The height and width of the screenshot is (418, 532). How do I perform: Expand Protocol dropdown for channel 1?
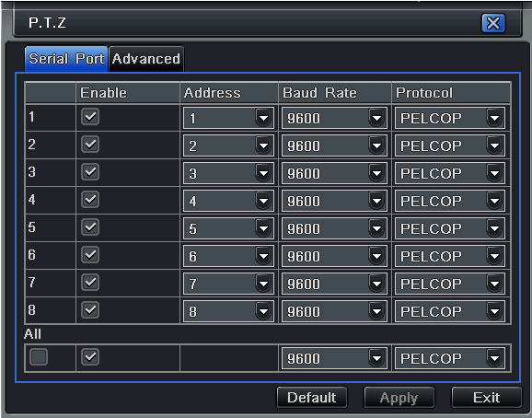[449, 118]
